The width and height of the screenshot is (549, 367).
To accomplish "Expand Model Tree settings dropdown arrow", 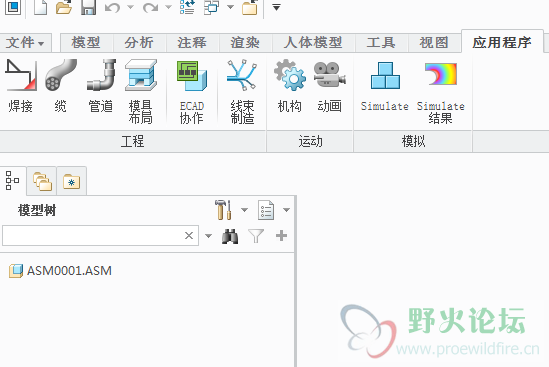I will [x=244, y=210].
